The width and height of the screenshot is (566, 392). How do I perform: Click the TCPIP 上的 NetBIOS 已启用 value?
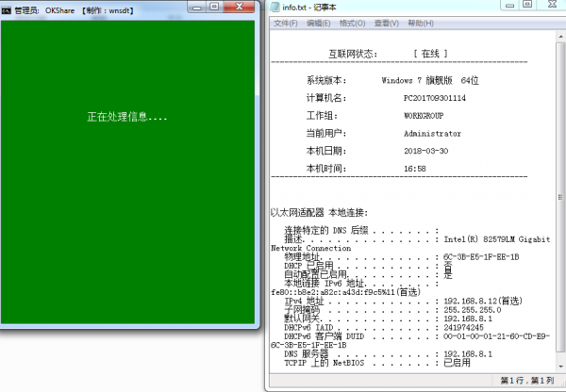point(457,363)
